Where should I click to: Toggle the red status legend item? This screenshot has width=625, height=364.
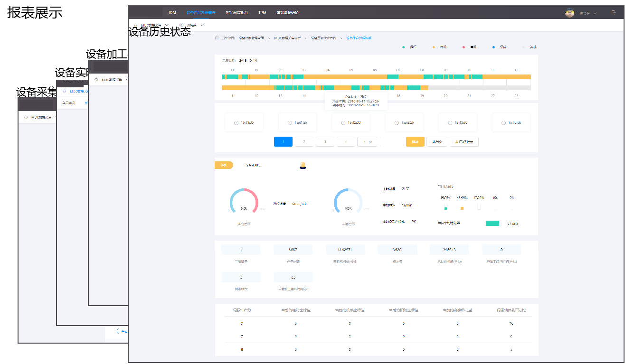[464, 47]
